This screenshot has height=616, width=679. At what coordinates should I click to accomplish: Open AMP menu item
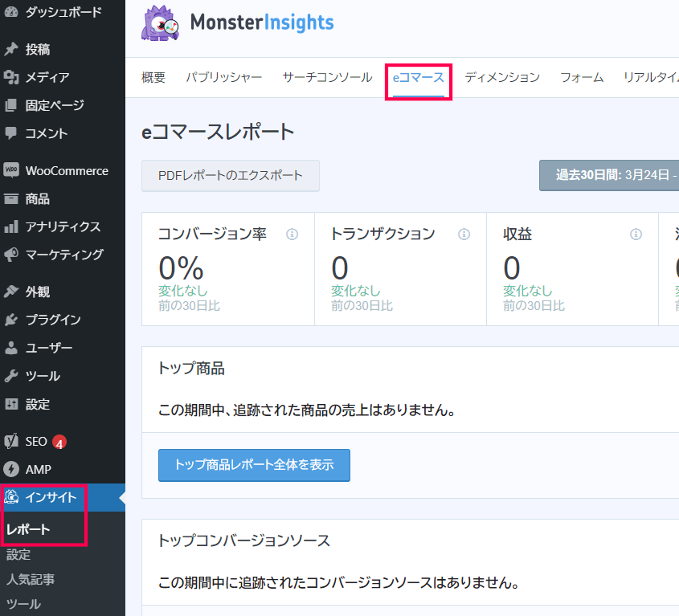pos(38,469)
